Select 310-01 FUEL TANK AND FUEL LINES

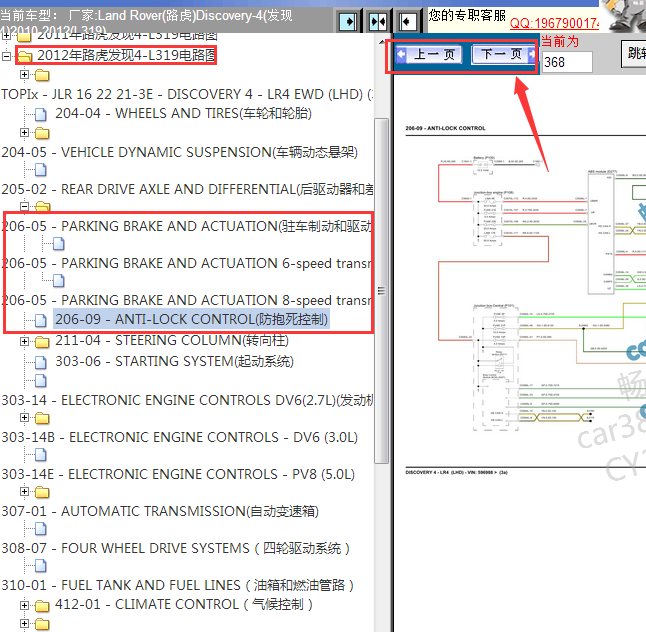click(178, 585)
